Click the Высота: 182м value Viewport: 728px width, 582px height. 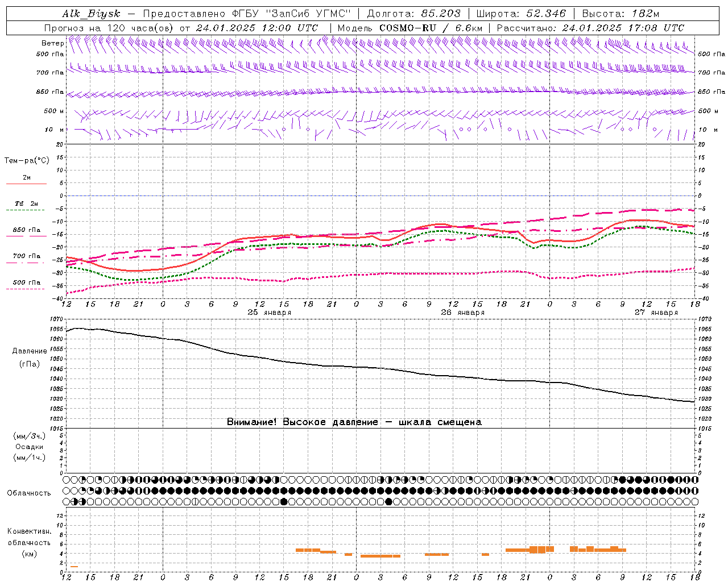(621, 14)
